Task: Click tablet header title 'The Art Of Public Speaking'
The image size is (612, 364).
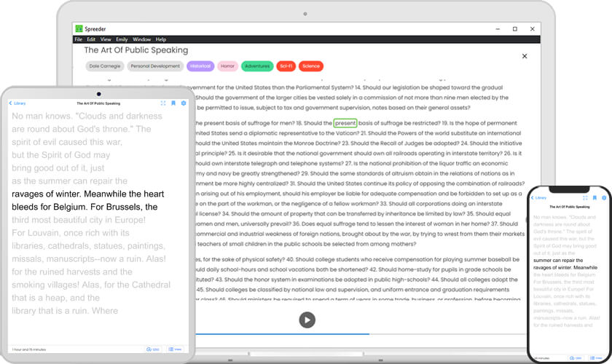Action: point(98,103)
